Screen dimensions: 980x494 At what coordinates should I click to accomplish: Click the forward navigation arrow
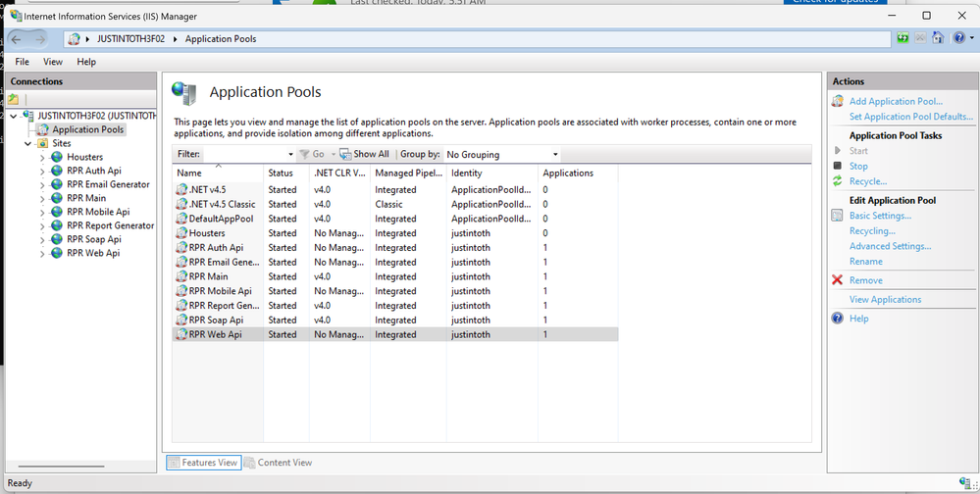click(39, 39)
